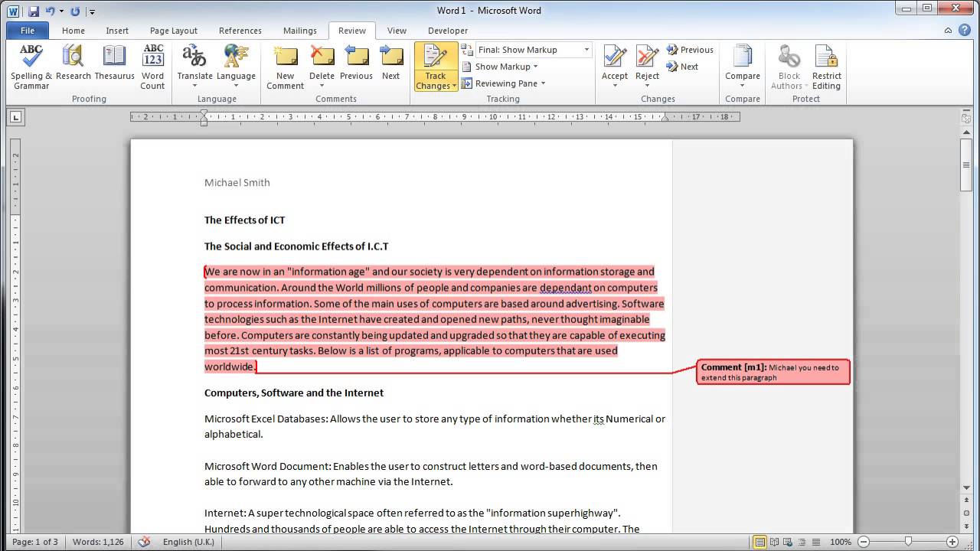Click the Reject change icon
The image size is (980, 551).
647,57
